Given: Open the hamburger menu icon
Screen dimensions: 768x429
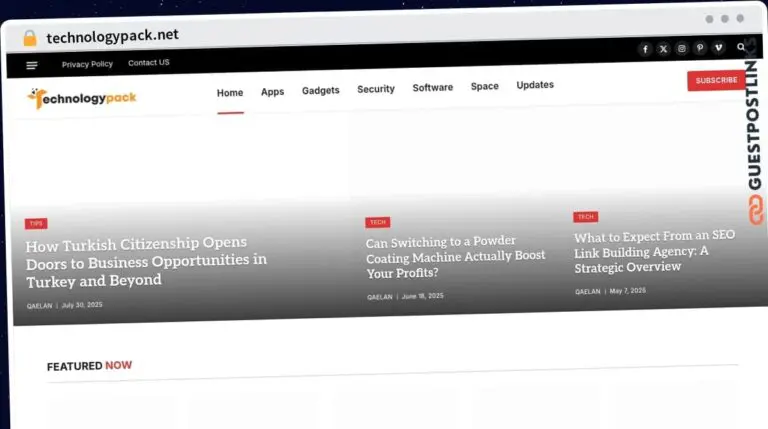Looking at the screenshot, I should point(32,65).
